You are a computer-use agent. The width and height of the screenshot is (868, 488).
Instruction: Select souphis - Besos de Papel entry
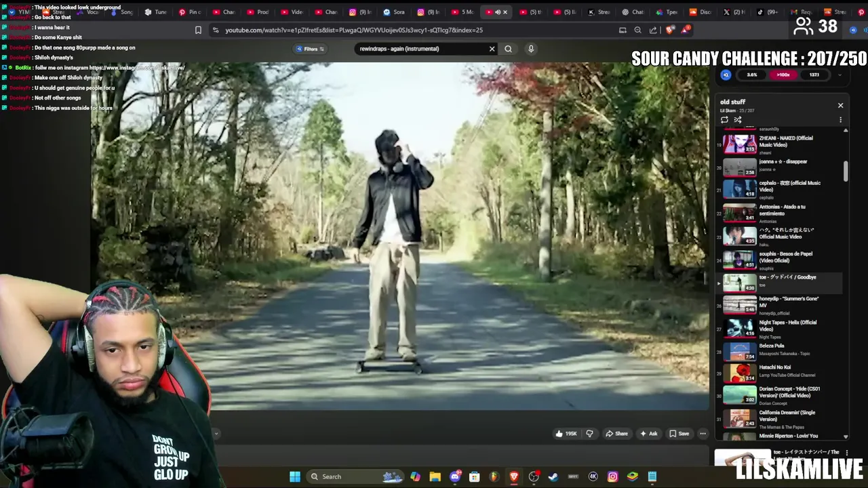click(x=780, y=260)
